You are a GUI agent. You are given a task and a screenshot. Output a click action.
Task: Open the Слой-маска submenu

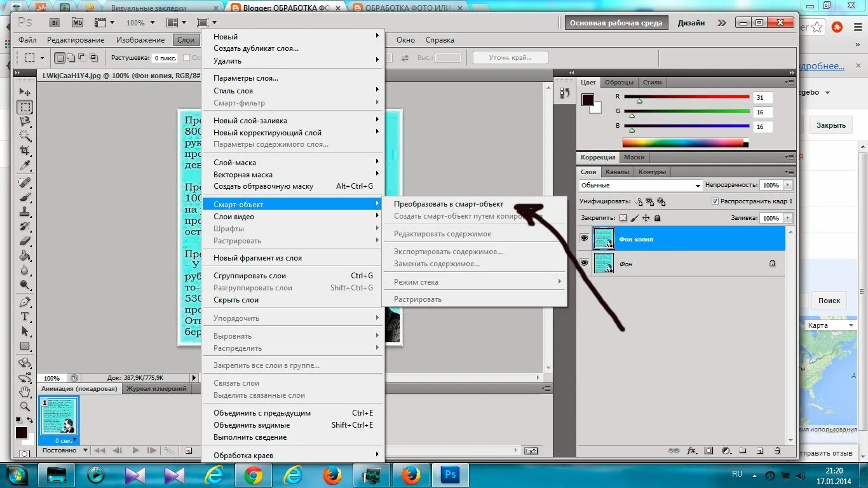click(293, 163)
